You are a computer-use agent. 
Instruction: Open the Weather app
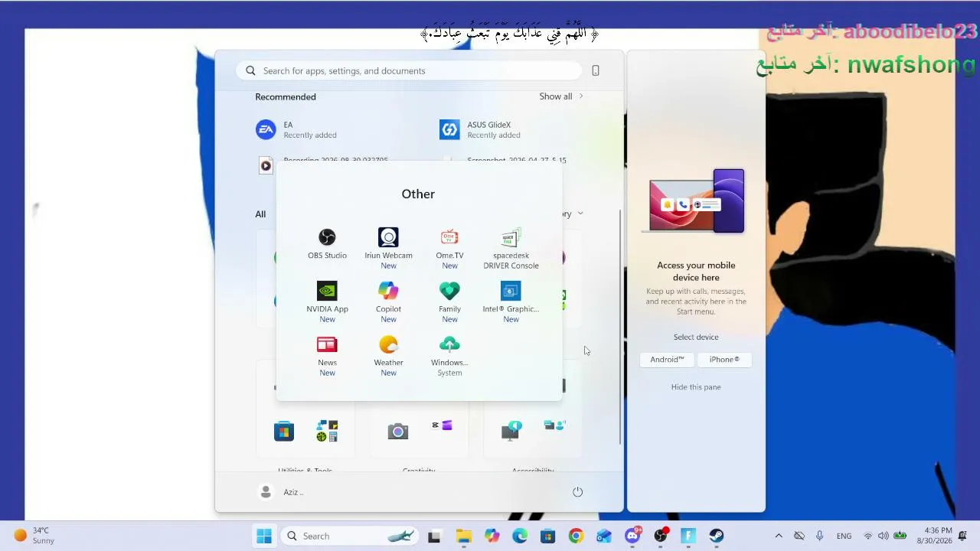pyautogui.click(x=388, y=355)
